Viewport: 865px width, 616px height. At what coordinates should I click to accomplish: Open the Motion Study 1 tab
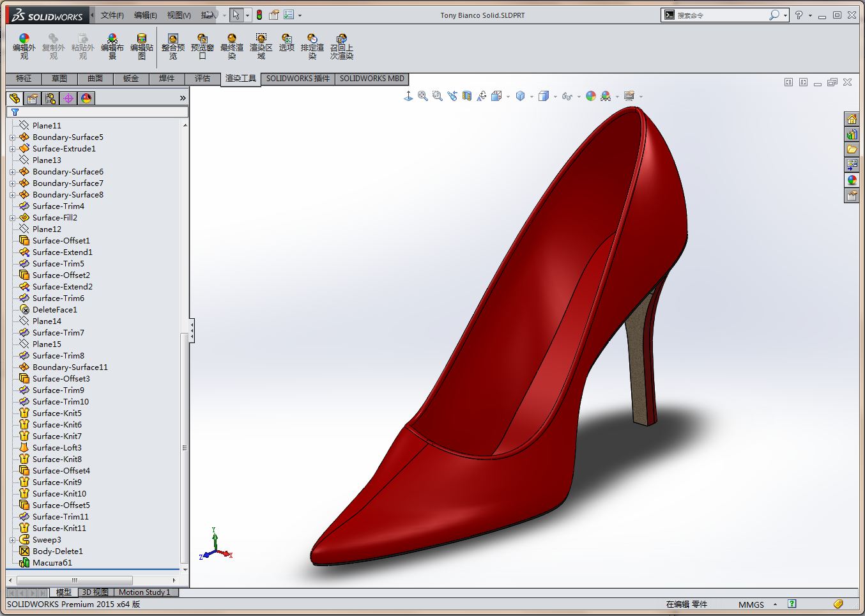[144, 592]
